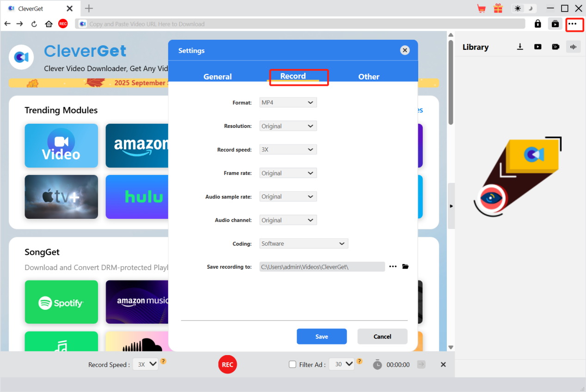Image resolution: width=586 pixels, height=392 pixels.
Task: Close the bottom recording bar
Action: (443, 365)
